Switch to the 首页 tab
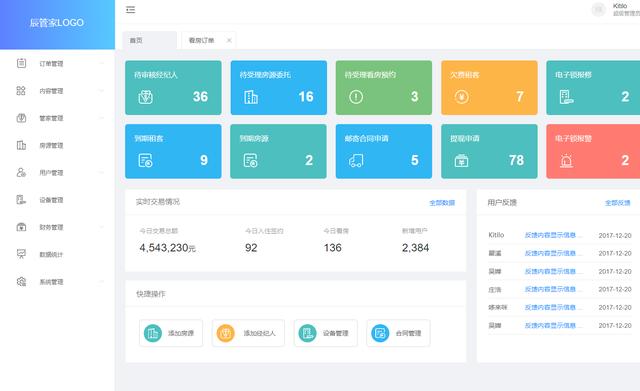 click(149, 40)
